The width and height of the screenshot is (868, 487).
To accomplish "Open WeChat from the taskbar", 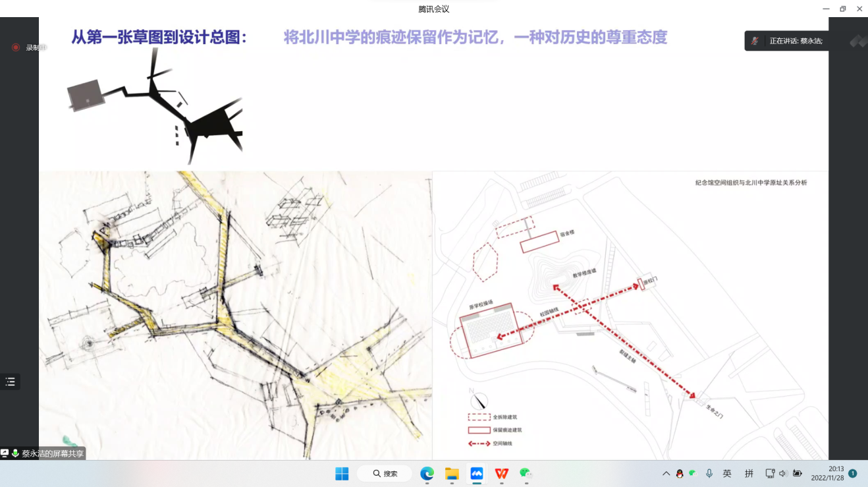I will (526, 473).
